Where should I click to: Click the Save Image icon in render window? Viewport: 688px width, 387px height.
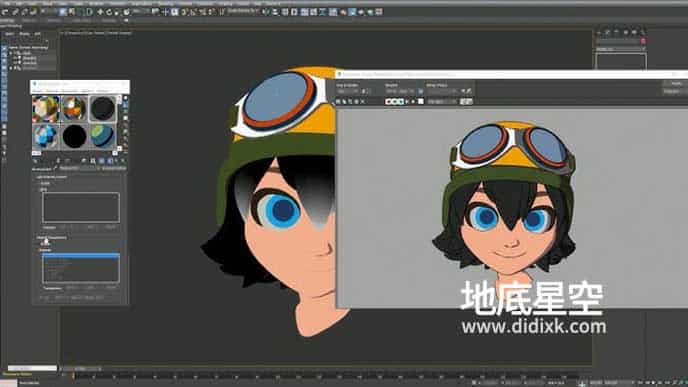point(338,102)
